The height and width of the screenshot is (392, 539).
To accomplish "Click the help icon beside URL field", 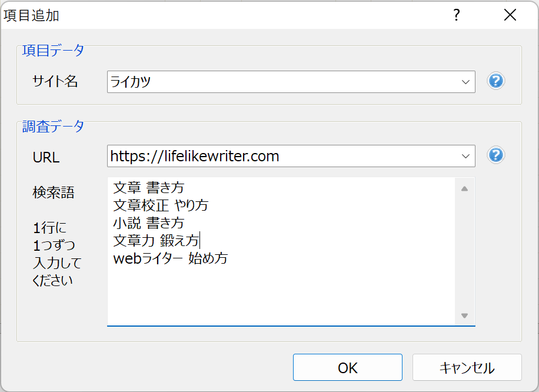I will [x=496, y=155].
